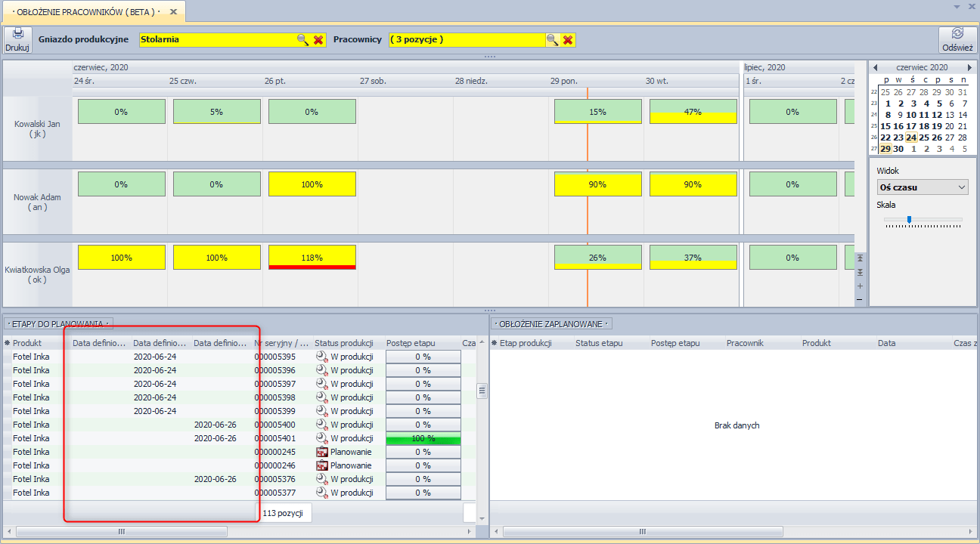Refresh the view with the Odśwież button
This screenshot has width=980, height=544.
[957, 39]
